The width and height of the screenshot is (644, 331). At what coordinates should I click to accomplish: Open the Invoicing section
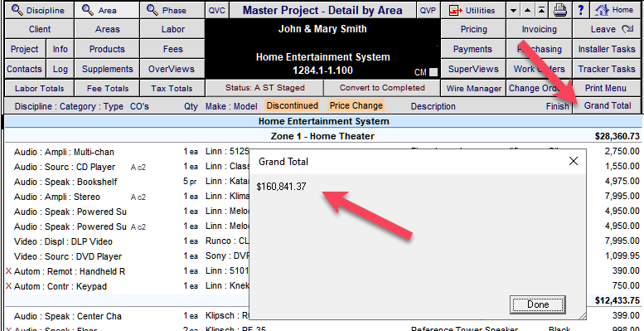coord(539,29)
